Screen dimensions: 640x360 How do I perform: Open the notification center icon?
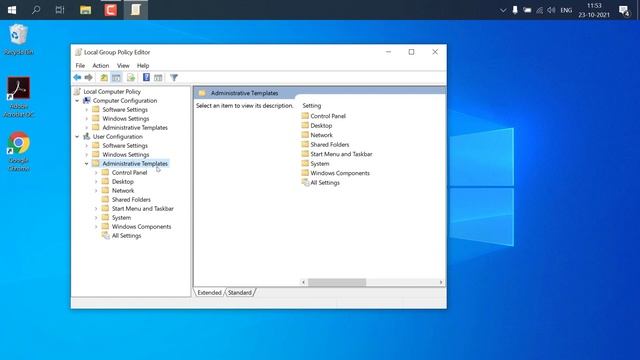pyautogui.click(x=624, y=10)
